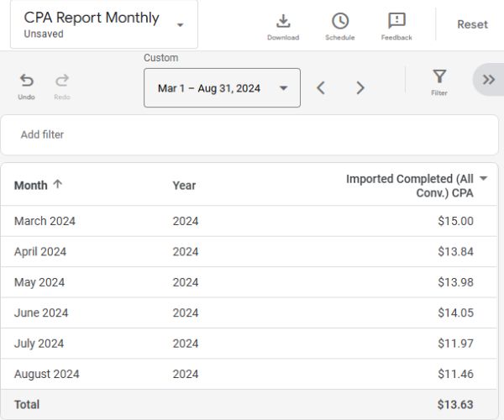
Task: Undo the last change
Action: point(27,85)
